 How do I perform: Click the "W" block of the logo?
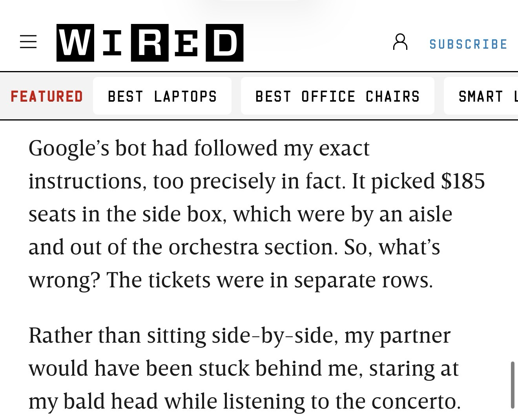[75, 43]
